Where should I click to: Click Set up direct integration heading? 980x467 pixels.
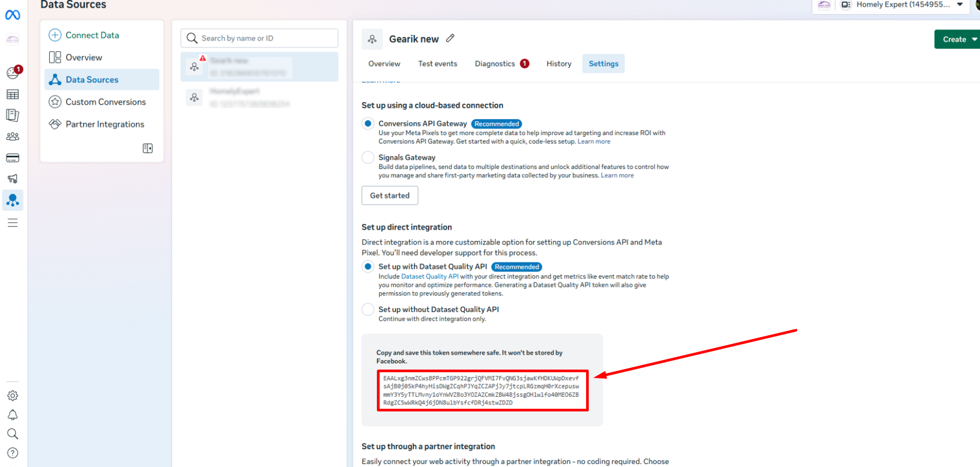pyautogui.click(x=407, y=227)
